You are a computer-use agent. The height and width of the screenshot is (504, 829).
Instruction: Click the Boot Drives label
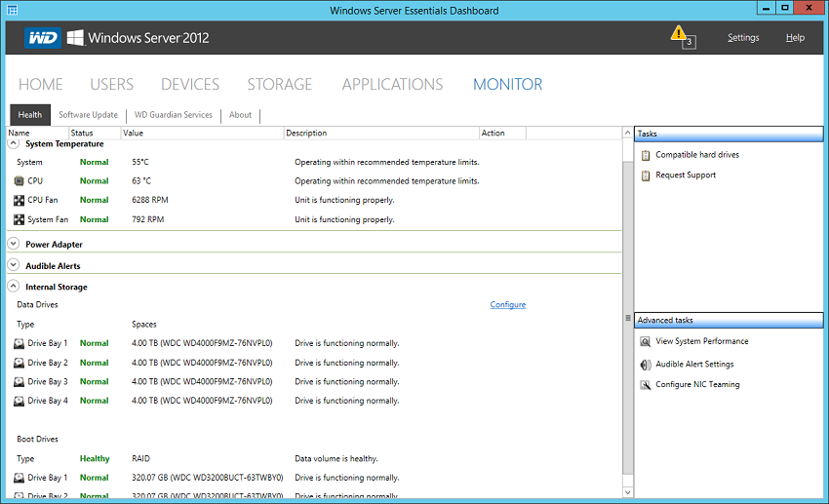click(x=37, y=439)
